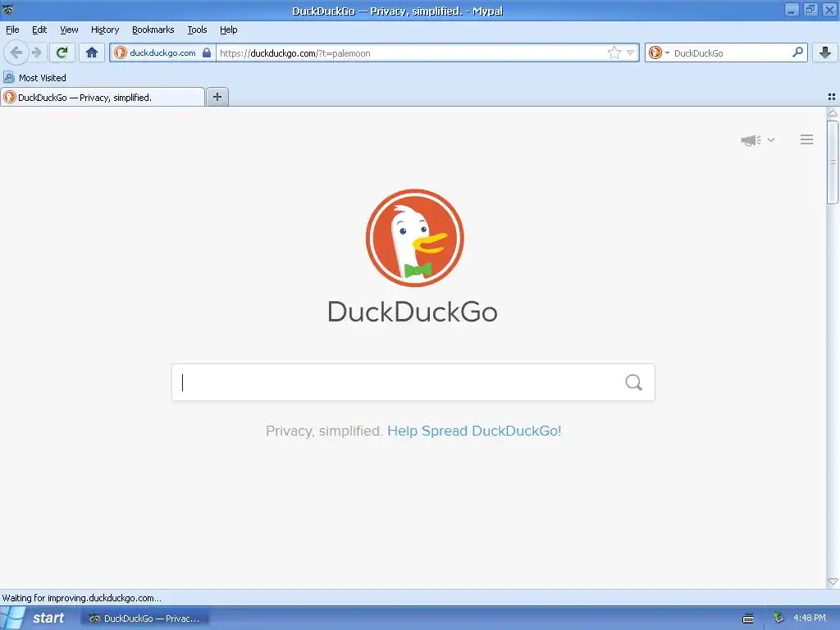Click the on-screen keyboard tray icon
840x630 pixels.
748,619
